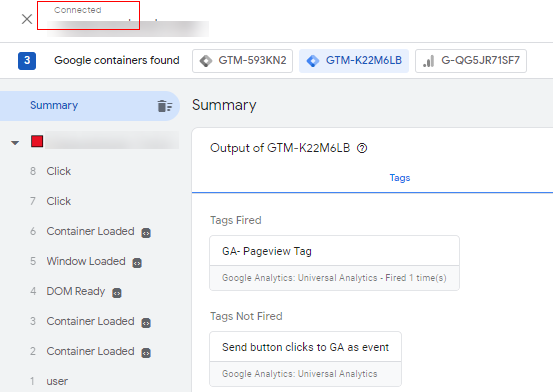
Task: Select the GTM-K22M6LB container chip
Action: [x=354, y=61]
